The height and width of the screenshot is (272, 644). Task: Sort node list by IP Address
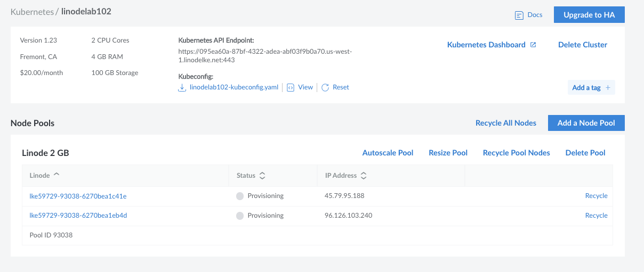tap(363, 175)
